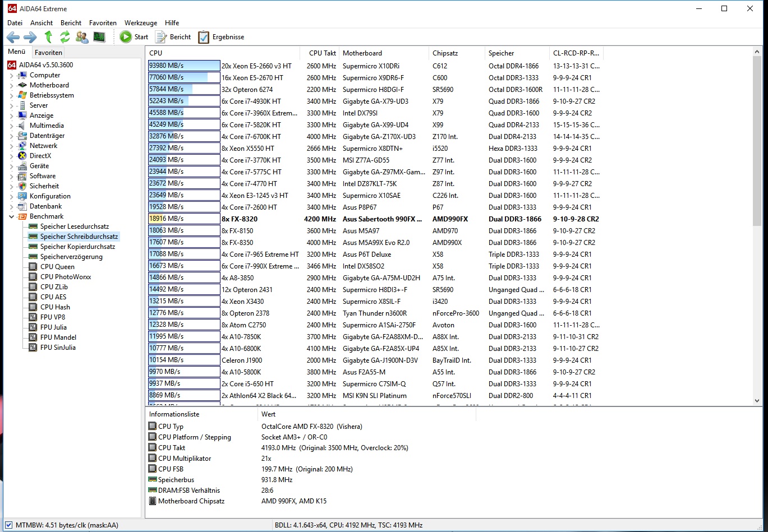The height and width of the screenshot is (532, 768).
Task: Expand the Computer tree node
Action: tap(12, 75)
